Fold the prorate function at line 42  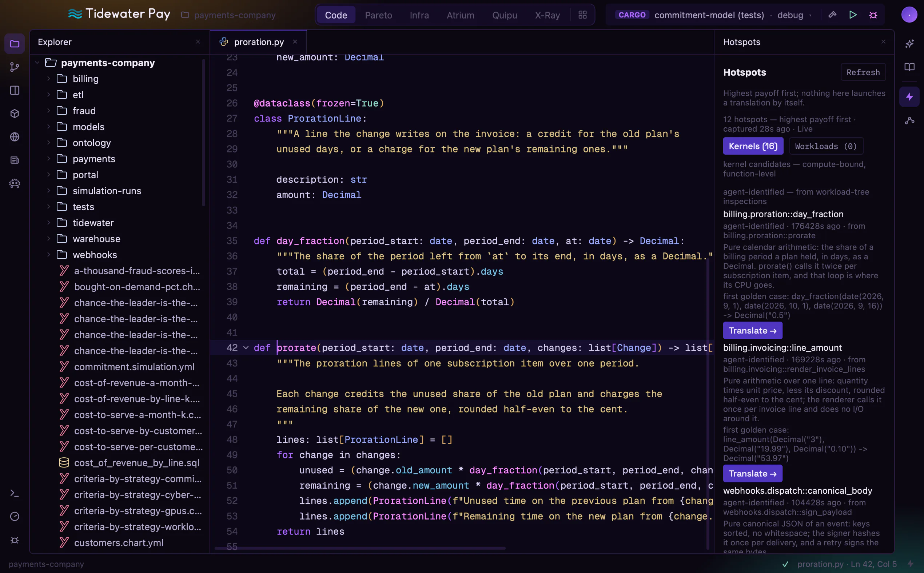pyautogui.click(x=246, y=347)
